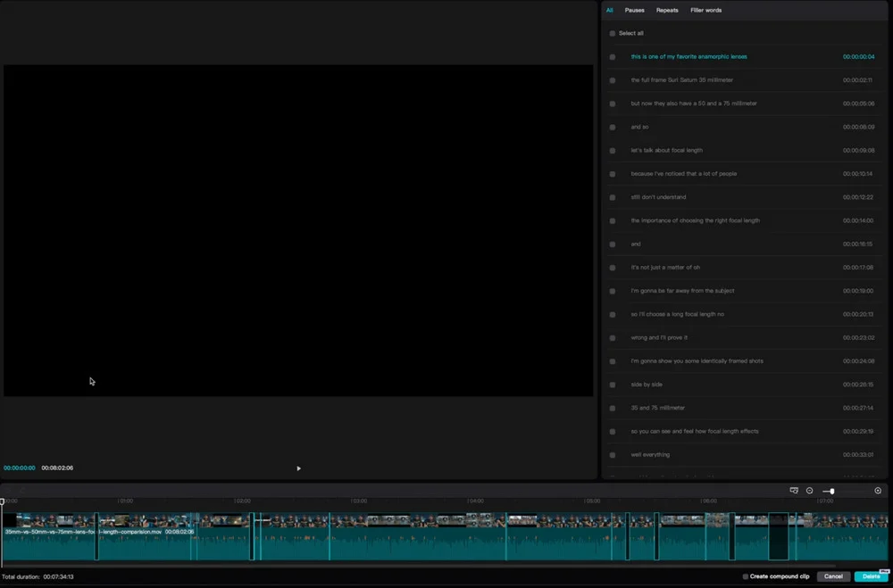The width and height of the screenshot is (893, 588).
Task: Select the dark highlighted segment in timeline
Action: [x=778, y=536]
